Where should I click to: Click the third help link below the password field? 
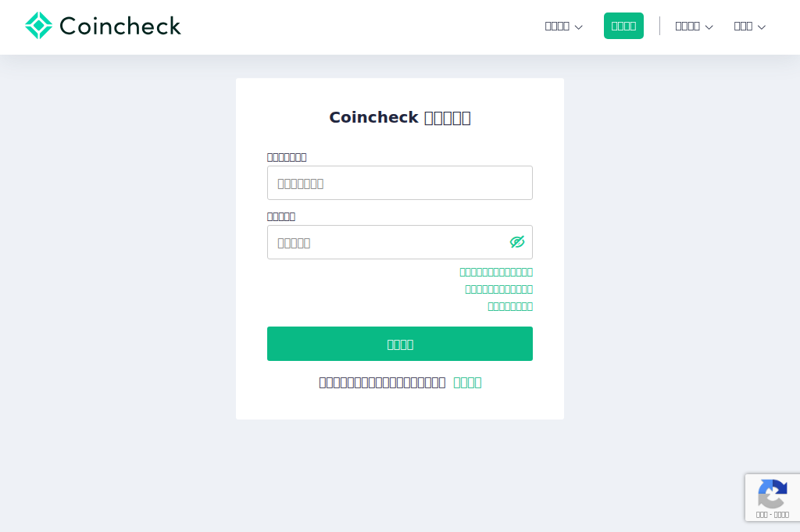click(x=510, y=306)
